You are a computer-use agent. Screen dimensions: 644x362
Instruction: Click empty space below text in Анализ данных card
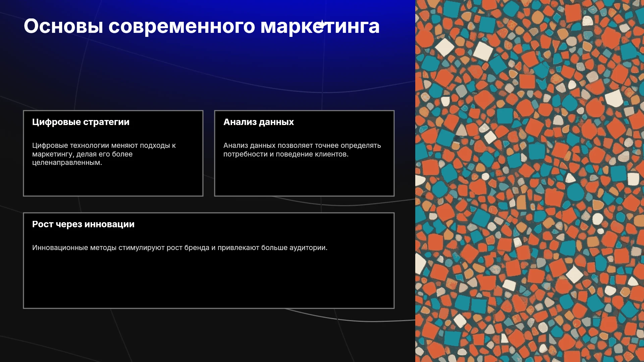coord(304,177)
